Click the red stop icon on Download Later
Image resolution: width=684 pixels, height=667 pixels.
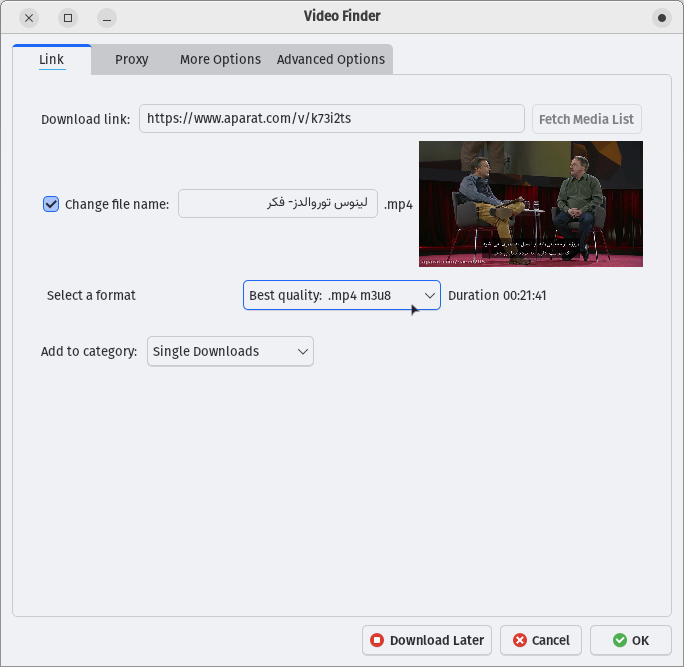tap(377, 640)
